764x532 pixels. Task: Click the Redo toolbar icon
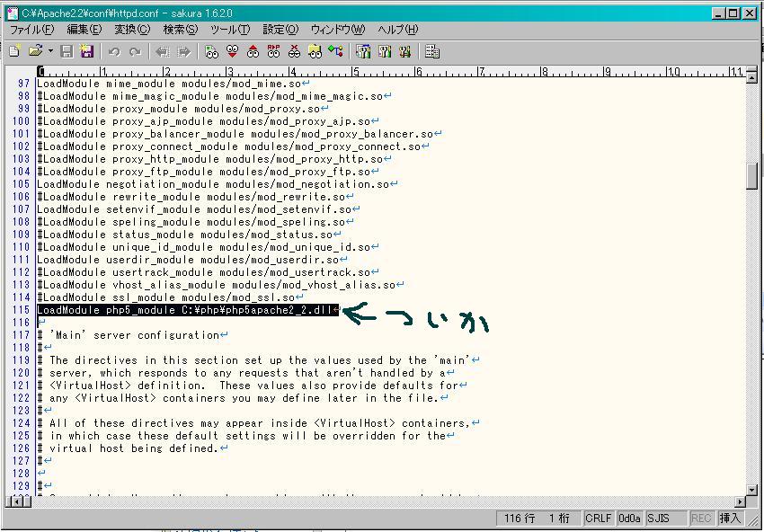coord(135,51)
